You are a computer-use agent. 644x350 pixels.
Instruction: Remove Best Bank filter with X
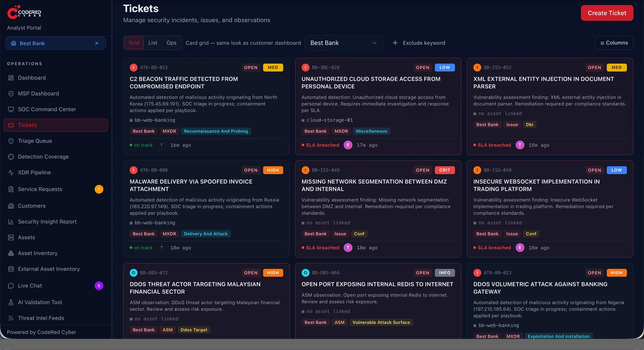(x=97, y=43)
